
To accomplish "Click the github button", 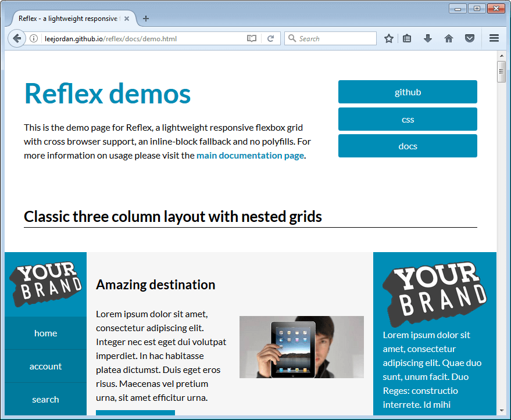I will click(x=408, y=92).
